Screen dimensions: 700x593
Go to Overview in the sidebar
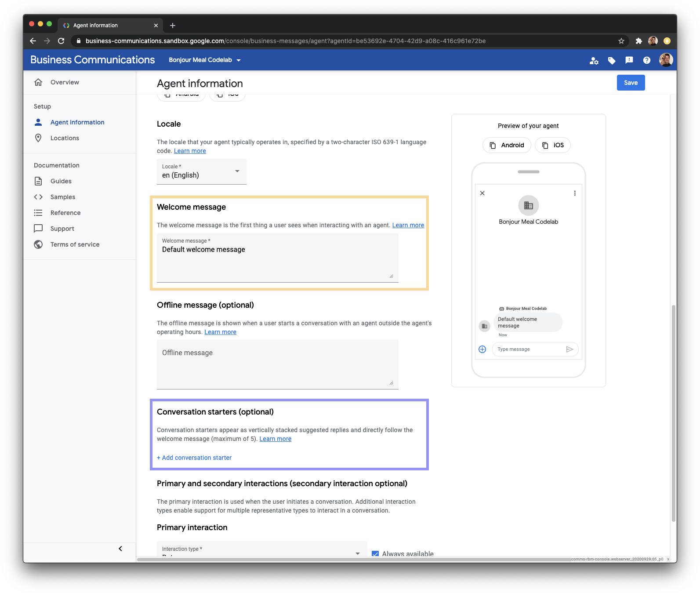65,82
